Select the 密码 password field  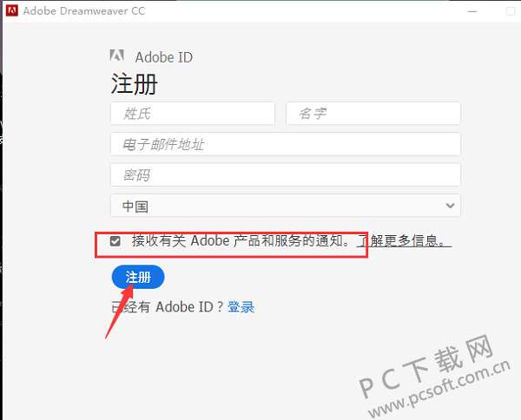pos(286,175)
